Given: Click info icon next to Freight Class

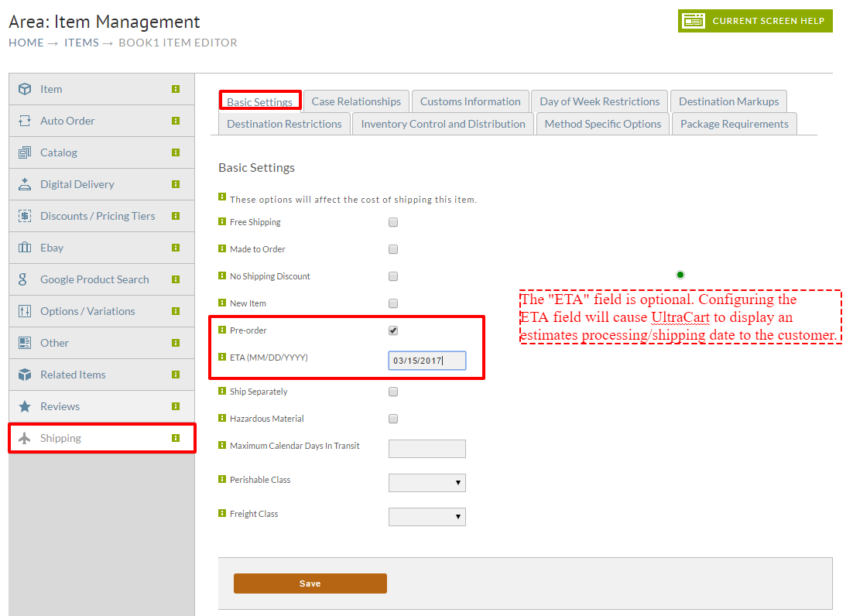Looking at the screenshot, I should pos(222,513).
